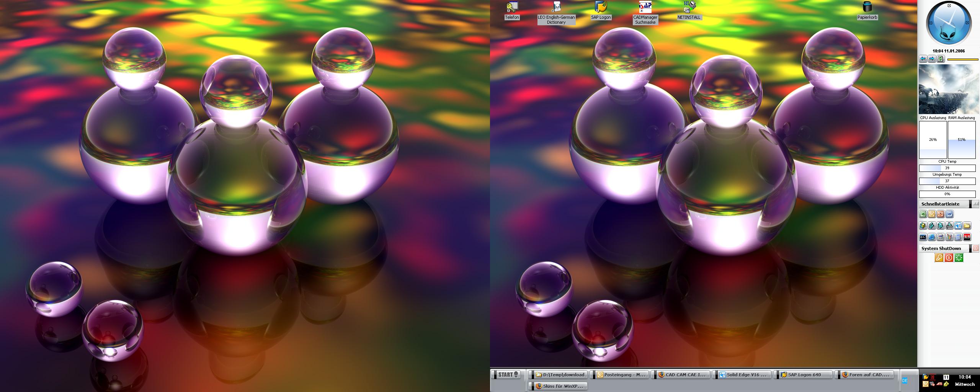The height and width of the screenshot is (392, 980).
Task: Click the orange clock tray icon
Action: tap(926, 384)
